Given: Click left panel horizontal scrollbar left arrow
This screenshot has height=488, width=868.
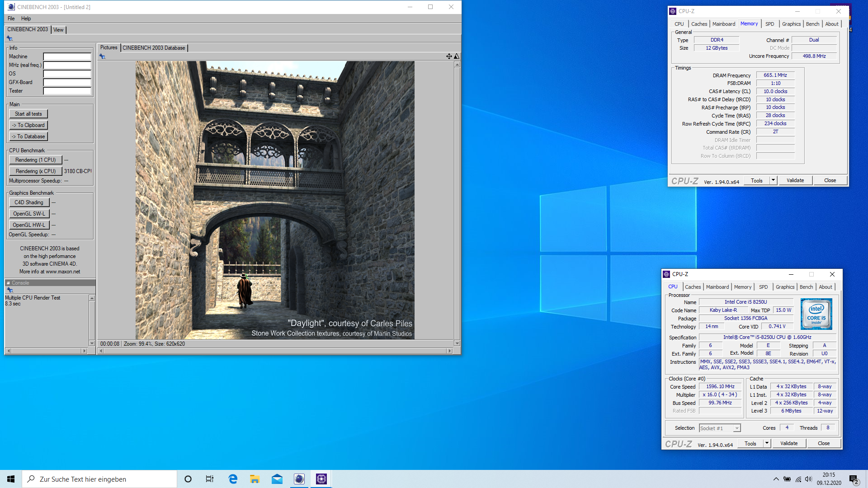Looking at the screenshot, I should [9, 351].
